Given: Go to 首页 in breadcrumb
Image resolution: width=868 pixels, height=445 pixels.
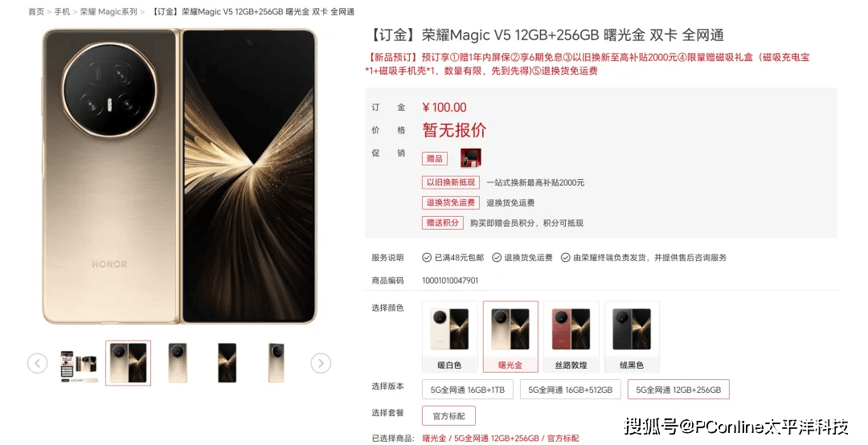Looking at the screenshot, I should point(36,11).
